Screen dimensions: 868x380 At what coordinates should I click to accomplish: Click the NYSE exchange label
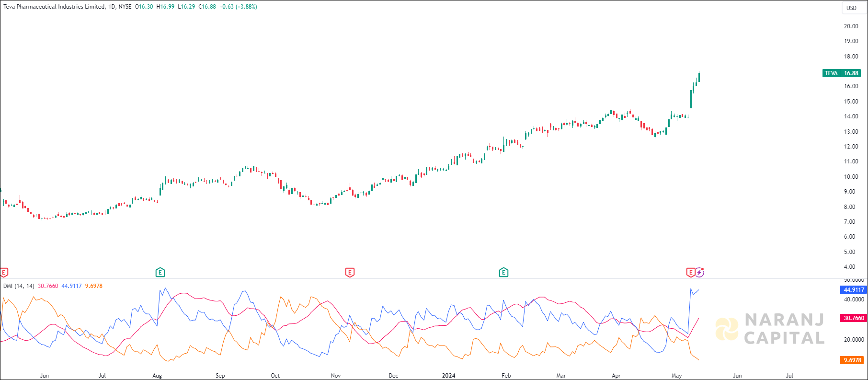[125, 7]
